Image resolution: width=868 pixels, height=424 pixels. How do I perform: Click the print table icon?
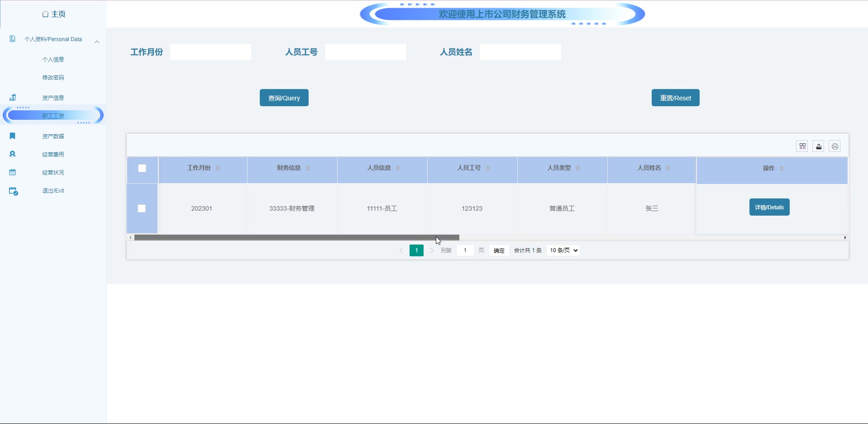click(835, 146)
